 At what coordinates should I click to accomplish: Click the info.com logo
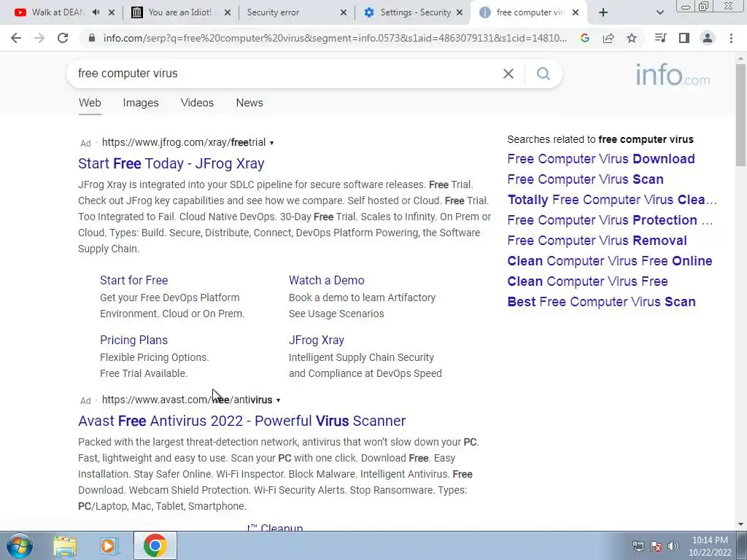(x=673, y=75)
